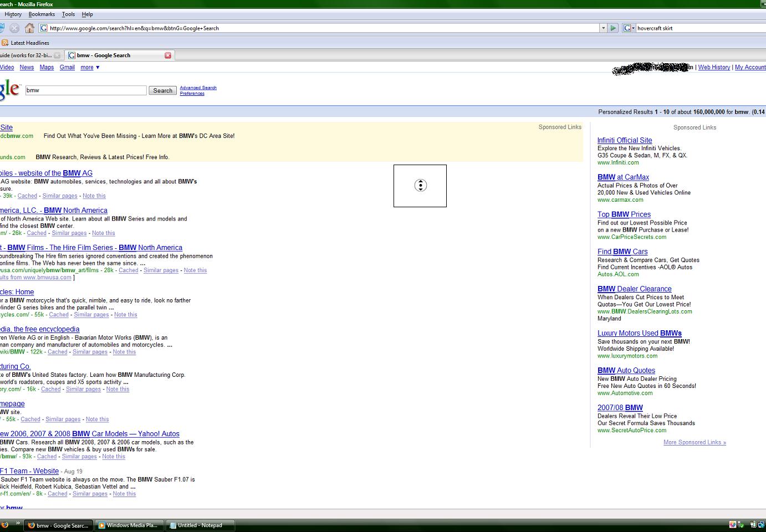Open the Infiniti Official Site ad
This screenshot has height=532, width=766.
click(x=625, y=140)
